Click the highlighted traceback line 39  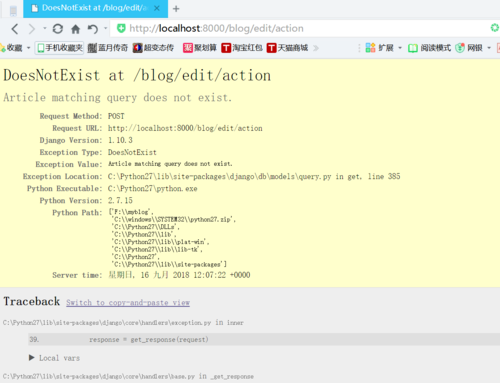[264, 339]
